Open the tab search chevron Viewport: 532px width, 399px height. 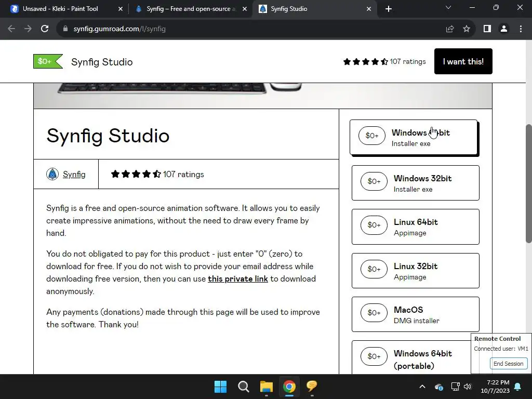448,7
